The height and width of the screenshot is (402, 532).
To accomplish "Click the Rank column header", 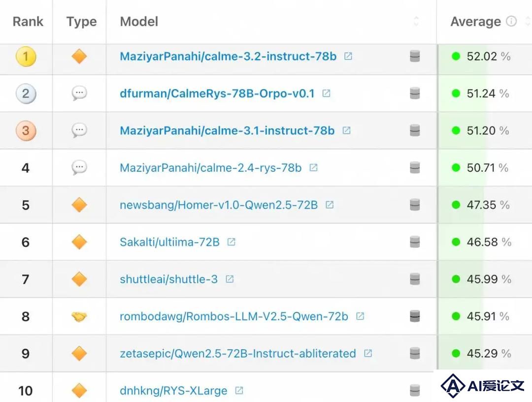I will (28, 22).
